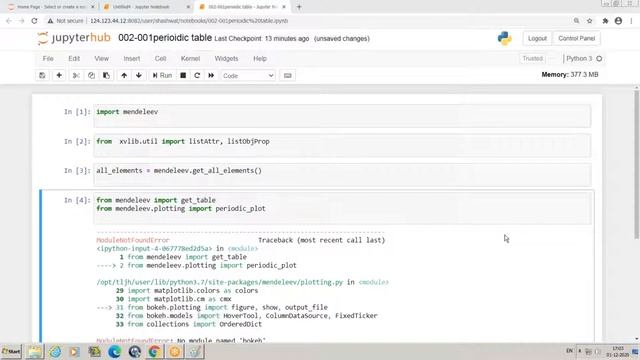Screen dimensions: 640x360
Task: Open the Insert menu
Action: point(131,59)
